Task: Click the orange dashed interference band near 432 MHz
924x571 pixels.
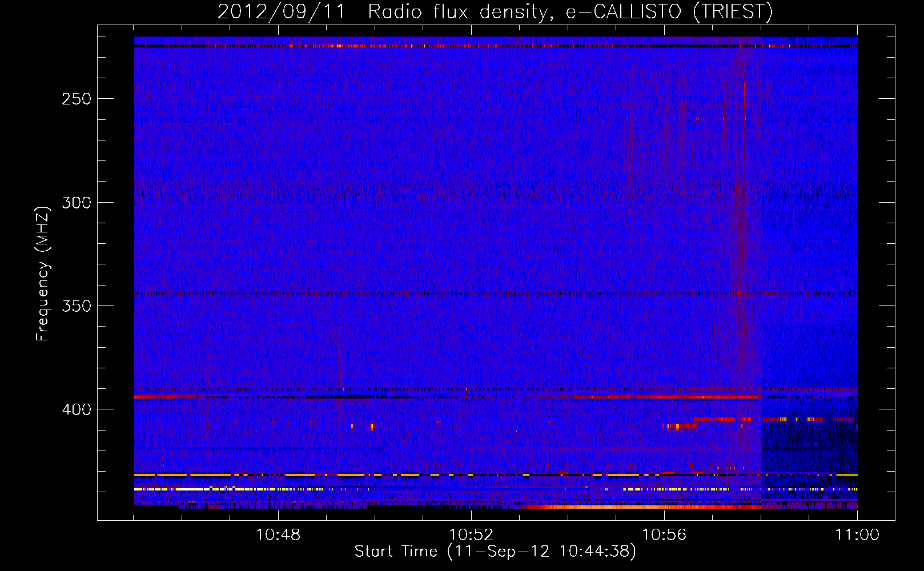Action: coord(496,475)
